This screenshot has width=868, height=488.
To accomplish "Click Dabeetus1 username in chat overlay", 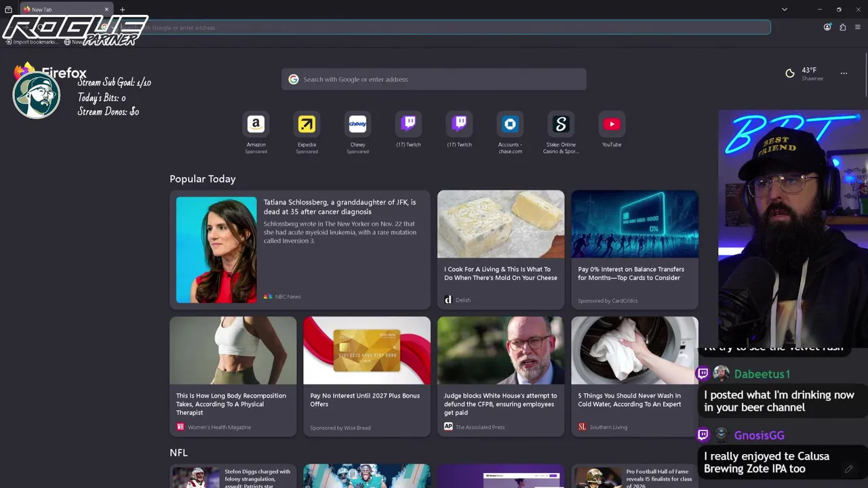I will pyautogui.click(x=762, y=374).
